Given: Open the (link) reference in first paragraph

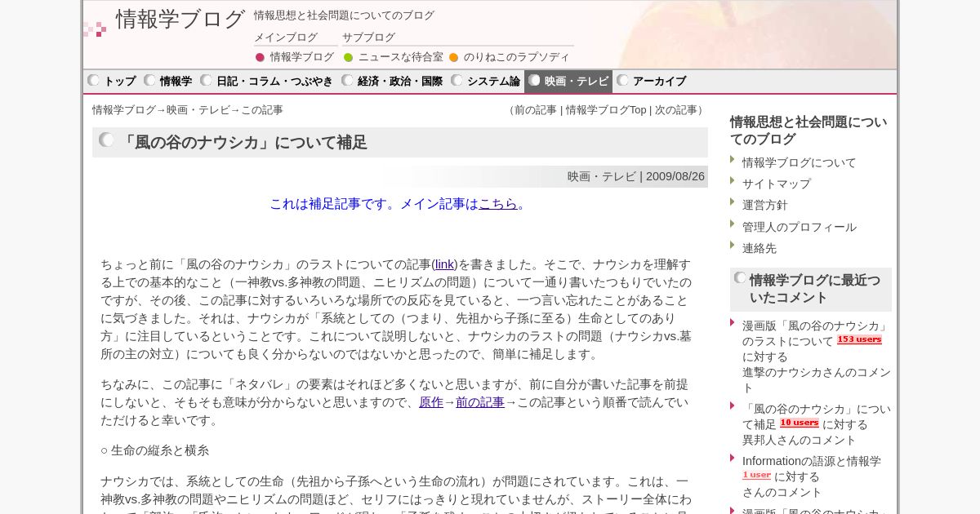Looking at the screenshot, I should [x=444, y=264].
